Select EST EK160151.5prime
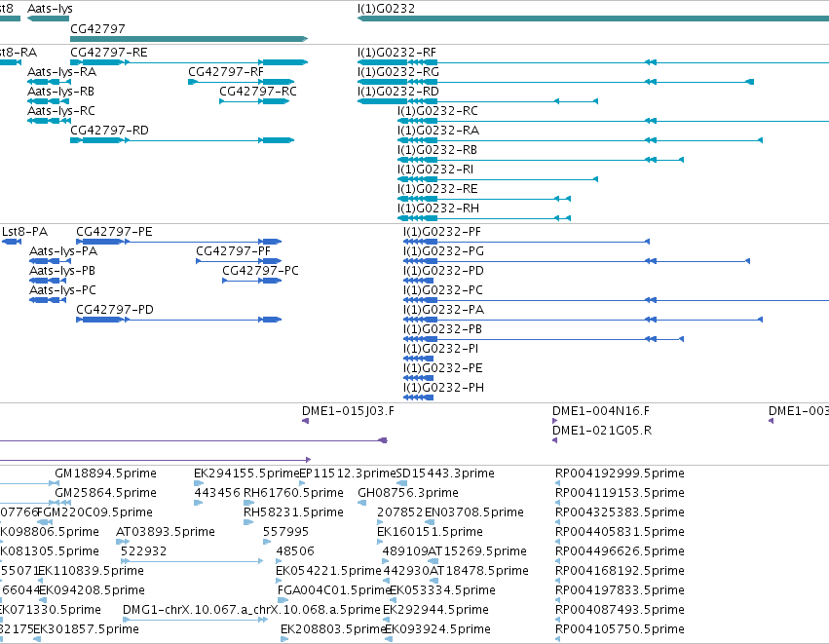This screenshot has height=644, width=829. pos(430,532)
